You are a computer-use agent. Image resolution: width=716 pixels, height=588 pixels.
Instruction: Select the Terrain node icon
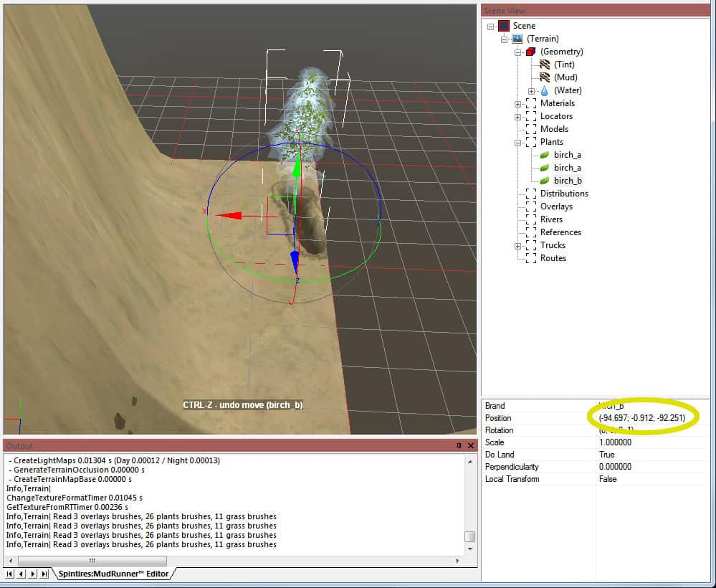pyautogui.click(x=517, y=39)
